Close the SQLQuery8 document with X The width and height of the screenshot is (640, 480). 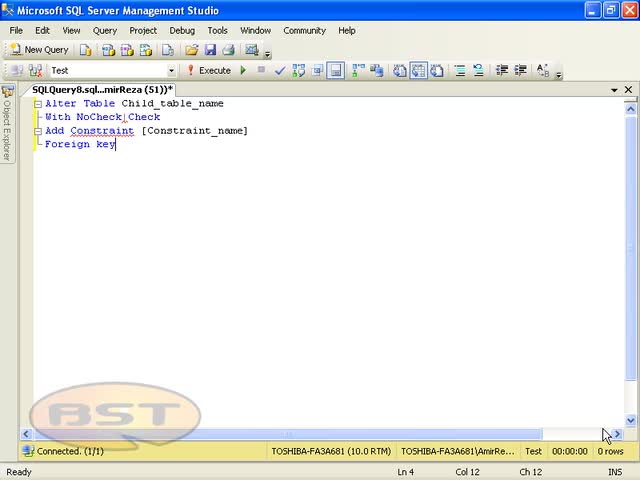point(629,89)
